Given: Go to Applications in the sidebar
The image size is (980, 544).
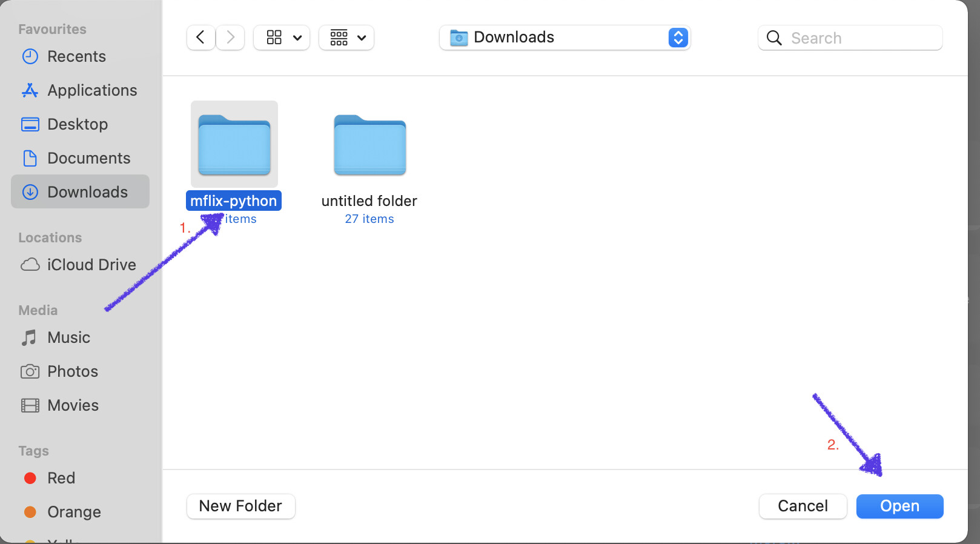Looking at the screenshot, I should coord(92,90).
